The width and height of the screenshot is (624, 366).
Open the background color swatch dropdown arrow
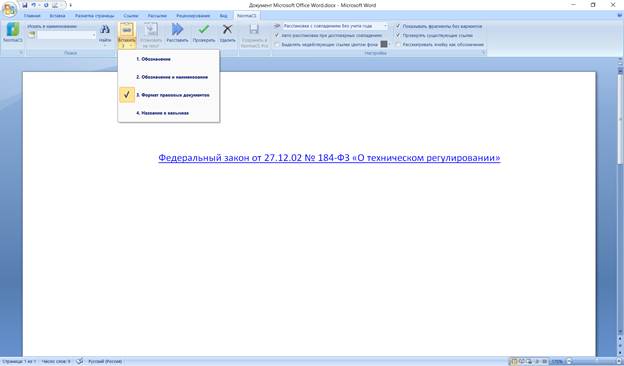tap(390, 44)
